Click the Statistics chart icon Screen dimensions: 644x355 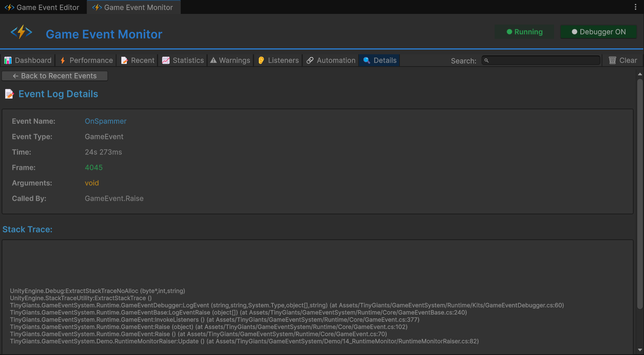coord(166,60)
